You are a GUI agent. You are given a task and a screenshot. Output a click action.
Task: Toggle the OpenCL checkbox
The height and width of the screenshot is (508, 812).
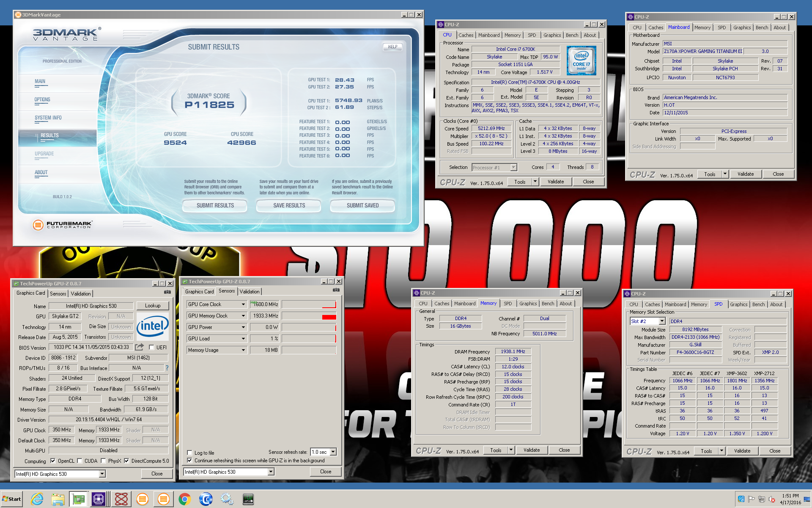[x=53, y=461]
